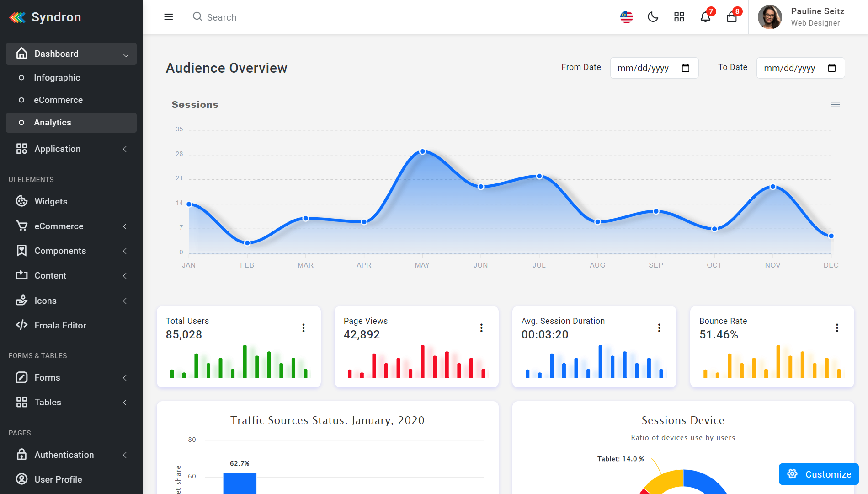The width and height of the screenshot is (868, 494).
Task: Select the Widgets item in sidebar
Action: point(50,201)
